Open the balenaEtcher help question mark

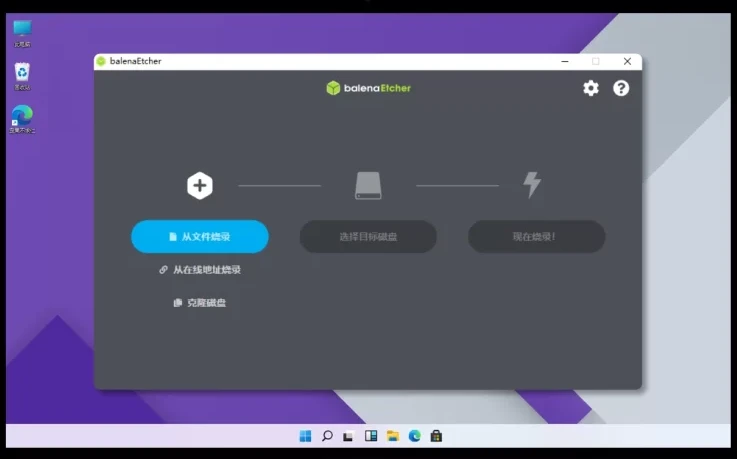(x=621, y=88)
